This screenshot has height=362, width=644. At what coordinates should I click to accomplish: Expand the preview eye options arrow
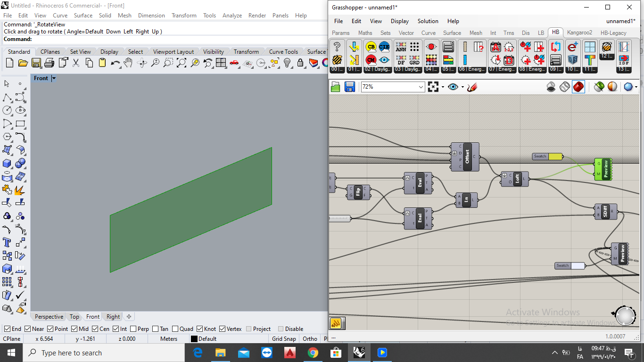462,87
